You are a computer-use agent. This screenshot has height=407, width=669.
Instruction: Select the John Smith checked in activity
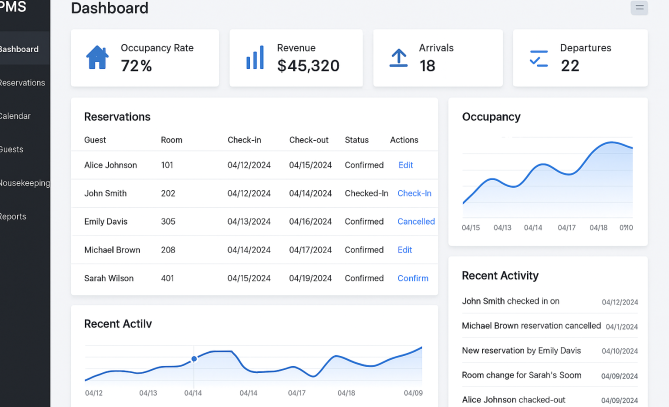coord(510,301)
